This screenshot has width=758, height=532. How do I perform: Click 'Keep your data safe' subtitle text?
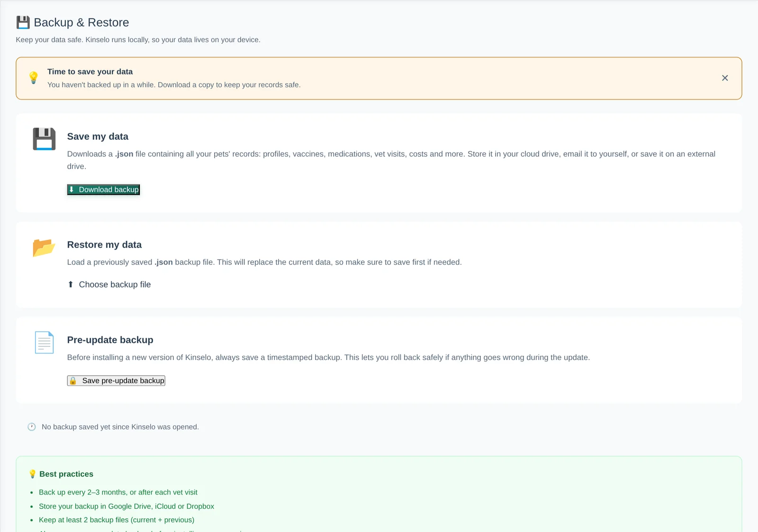pos(138,40)
